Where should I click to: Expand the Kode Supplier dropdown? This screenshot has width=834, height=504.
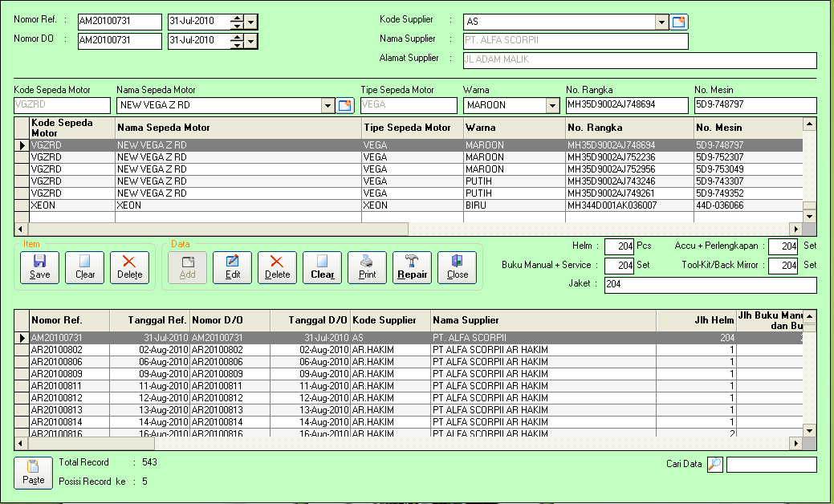[x=662, y=22]
